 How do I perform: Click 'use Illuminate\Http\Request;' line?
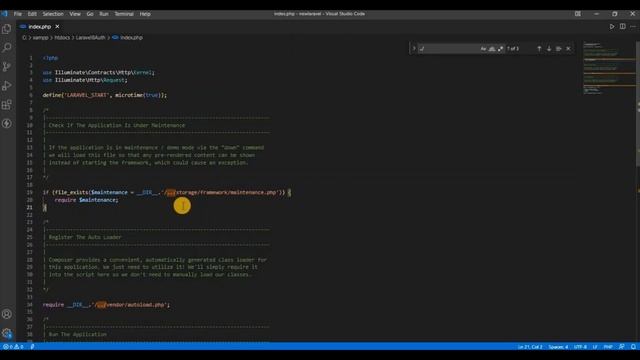[85, 80]
